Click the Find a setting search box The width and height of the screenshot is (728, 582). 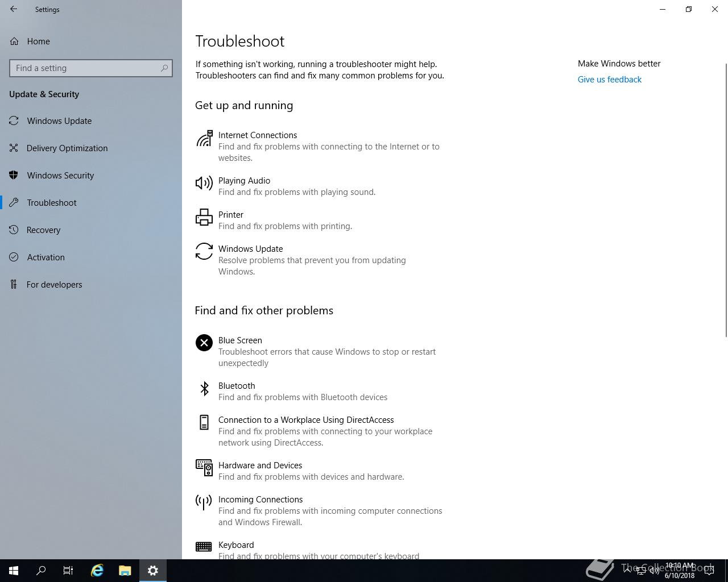pyautogui.click(x=91, y=68)
